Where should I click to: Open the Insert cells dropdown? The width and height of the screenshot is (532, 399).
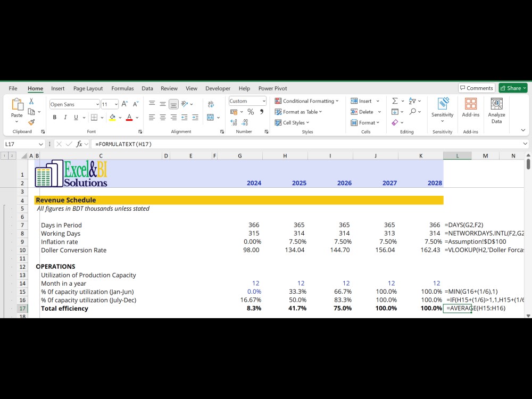[x=378, y=101]
